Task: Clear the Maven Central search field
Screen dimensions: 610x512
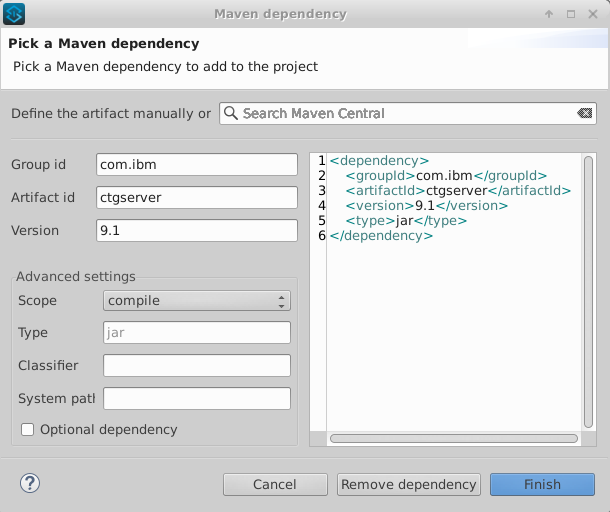Action: click(x=585, y=114)
